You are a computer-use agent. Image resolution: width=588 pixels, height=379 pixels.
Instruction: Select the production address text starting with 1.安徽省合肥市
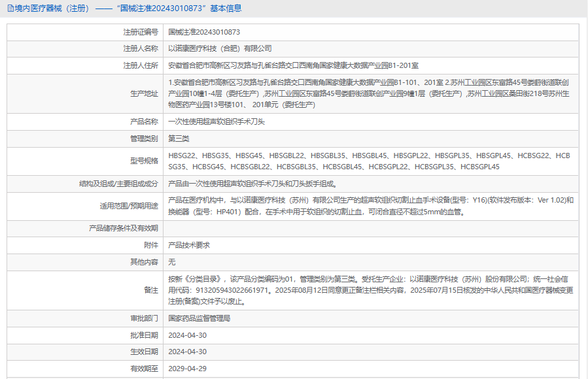[x=369, y=93]
